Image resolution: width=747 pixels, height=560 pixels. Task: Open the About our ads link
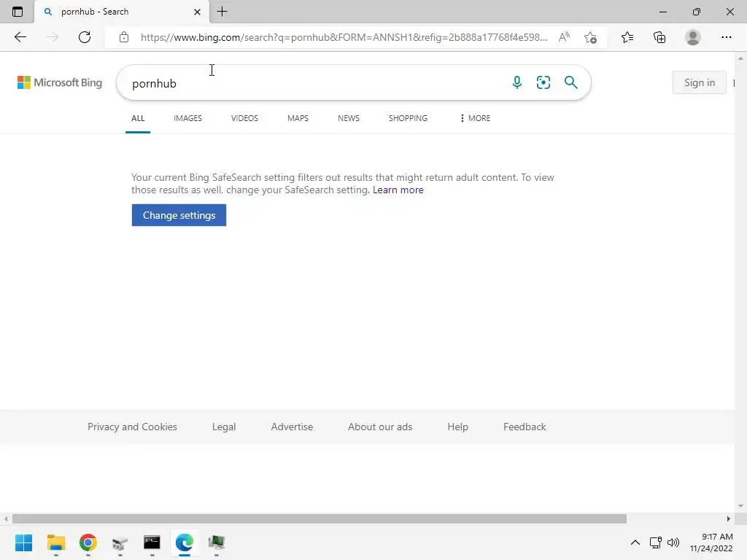coord(379,427)
